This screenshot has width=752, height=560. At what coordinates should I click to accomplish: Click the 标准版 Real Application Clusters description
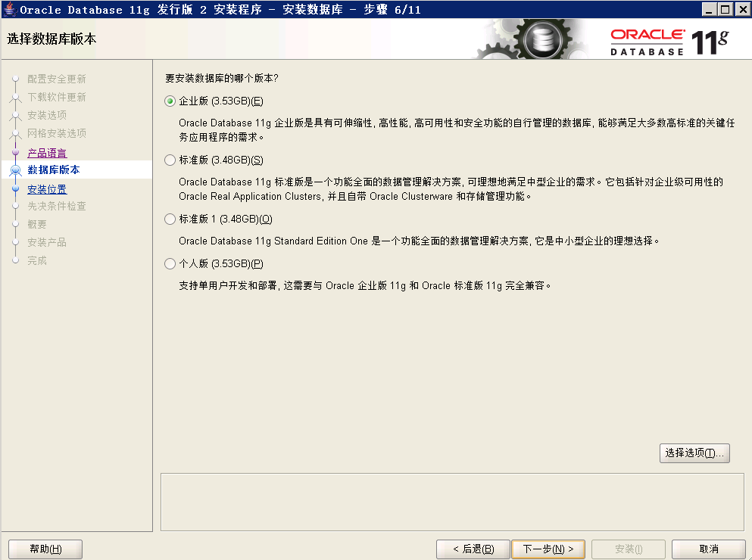451,189
